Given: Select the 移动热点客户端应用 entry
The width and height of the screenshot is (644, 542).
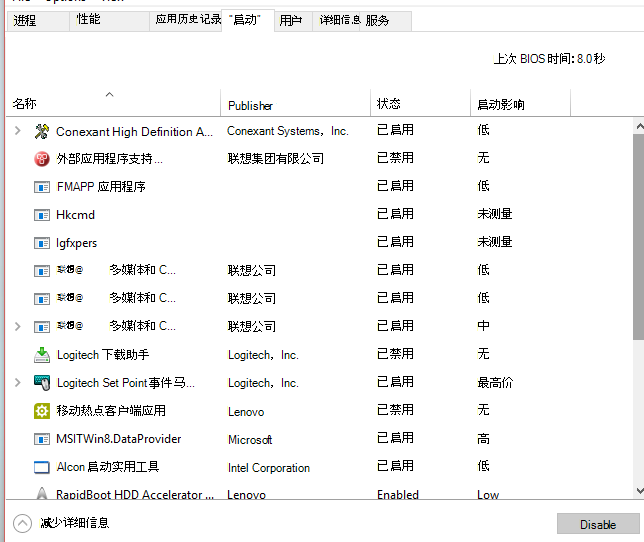Looking at the screenshot, I should pos(111,411).
